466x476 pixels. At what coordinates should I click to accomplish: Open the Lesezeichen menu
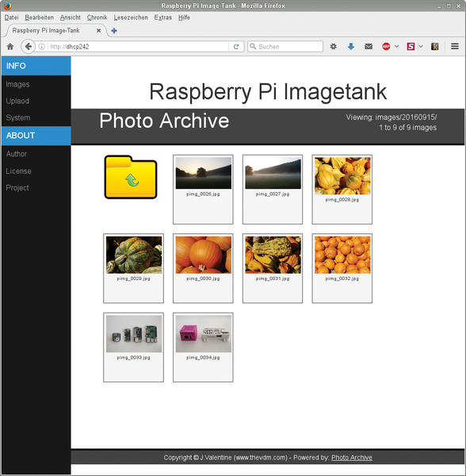point(131,17)
